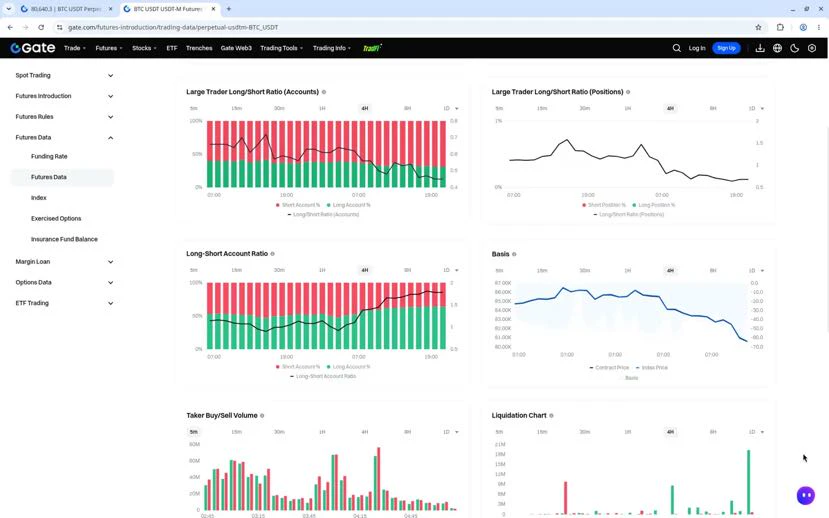Image resolution: width=829 pixels, height=518 pixels.
Task: Click the Sign Up button
Action: tap(726, 48)
